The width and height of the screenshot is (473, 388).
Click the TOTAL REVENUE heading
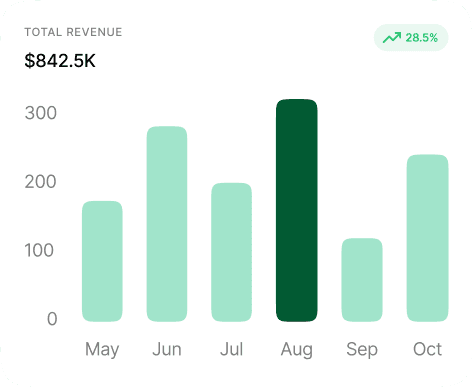click(73, 32)
